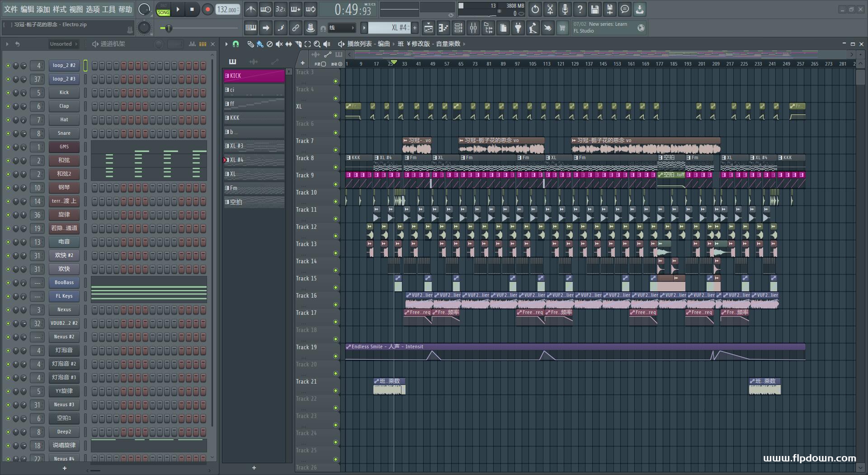Add a new pattern with the plus button
Image resolution: width=868 pixels, height=475 pixels.
[x=415, y=28]
